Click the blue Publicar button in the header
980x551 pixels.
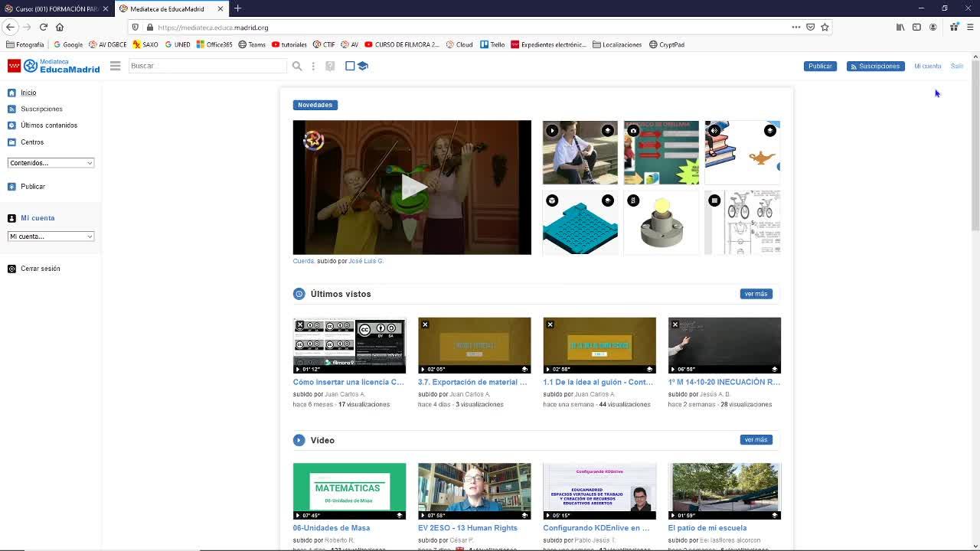819,66
